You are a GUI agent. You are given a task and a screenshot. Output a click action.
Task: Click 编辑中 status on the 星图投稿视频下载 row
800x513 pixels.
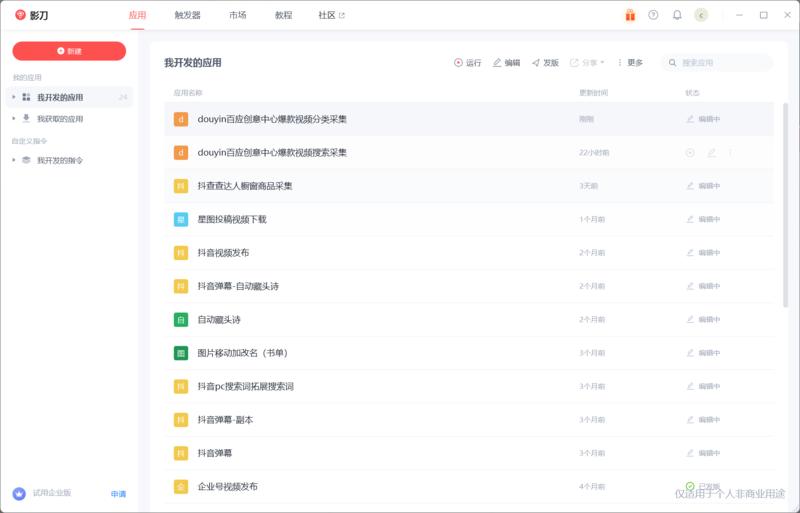(703, 219)
